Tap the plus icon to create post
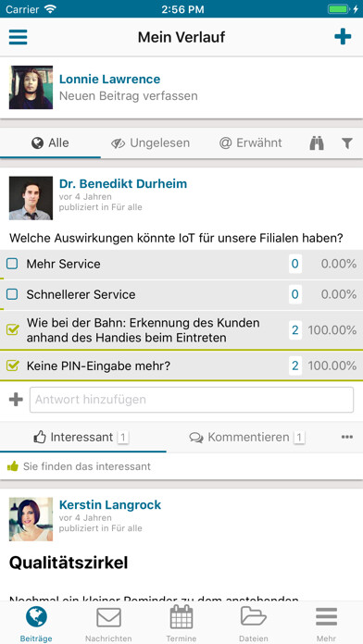The height and width of the screenshot is (644, 363). [x=343, y=37]
